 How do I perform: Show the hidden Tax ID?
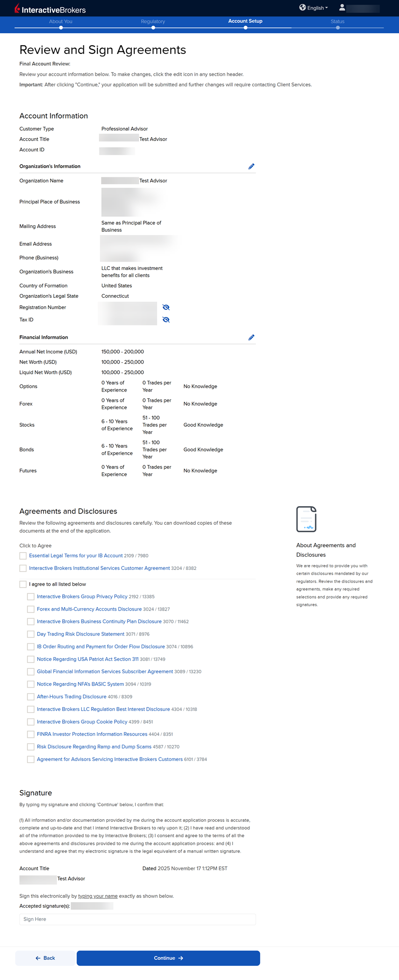(166, 319)
